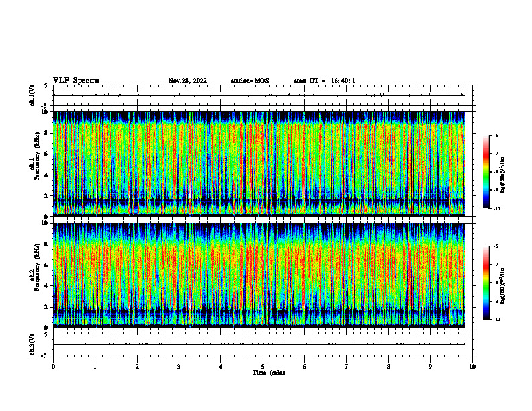The width and height of the screenshot is (532, 411).
Task: Select the date text "Nov.28, 2022"
Action: [187, 81]
